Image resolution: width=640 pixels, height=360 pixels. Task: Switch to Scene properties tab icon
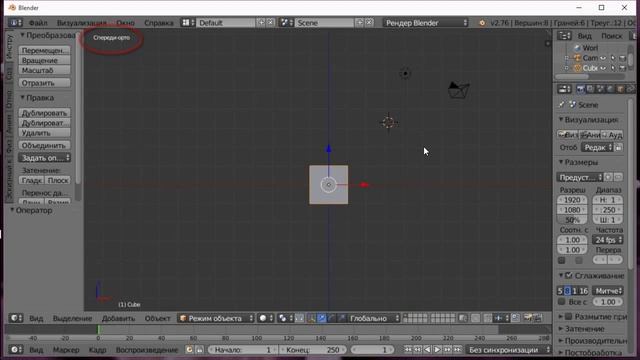click(600, 89)
